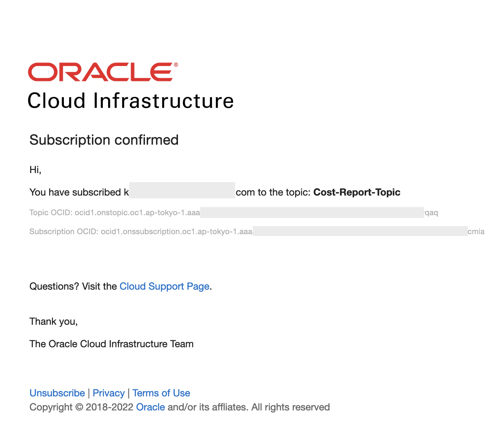504x422 pixels.
Task: Click the Unsubscribe link
Action: point(57,393)
